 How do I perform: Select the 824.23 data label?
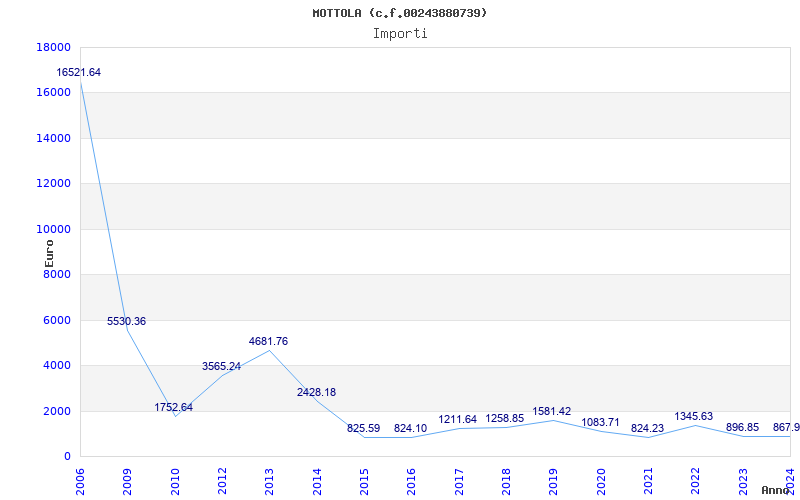[x=647, y=429]
